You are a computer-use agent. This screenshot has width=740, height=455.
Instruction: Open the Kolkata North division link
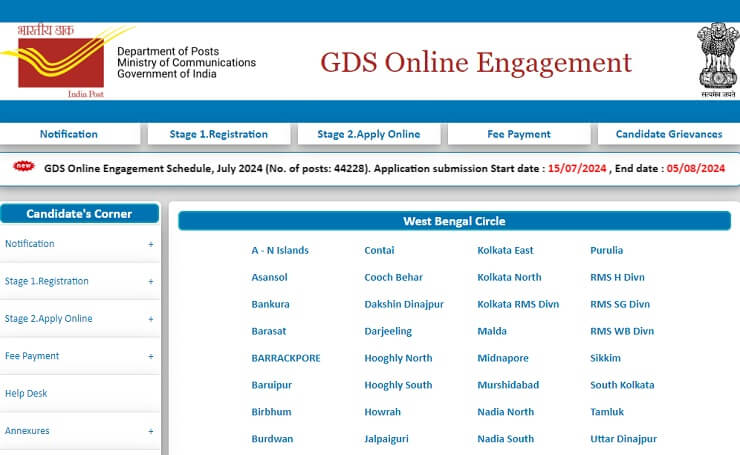tap(509, 277)
